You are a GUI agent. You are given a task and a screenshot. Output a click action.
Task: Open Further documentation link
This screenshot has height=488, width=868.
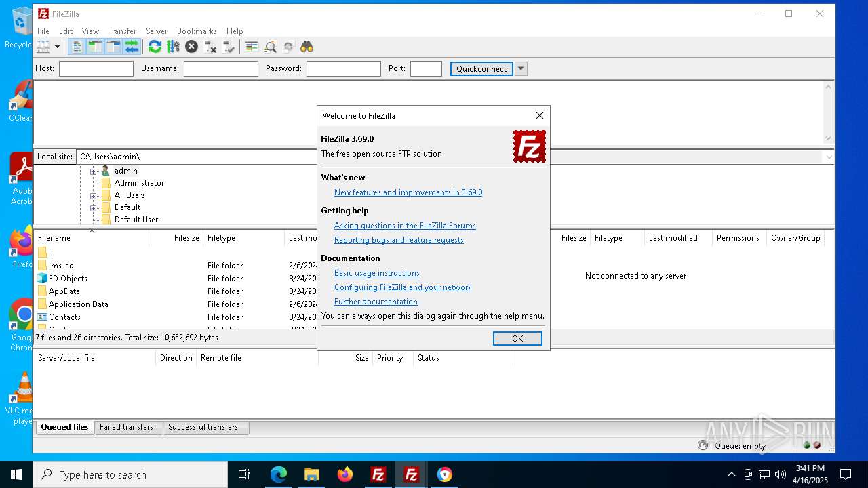376,302
